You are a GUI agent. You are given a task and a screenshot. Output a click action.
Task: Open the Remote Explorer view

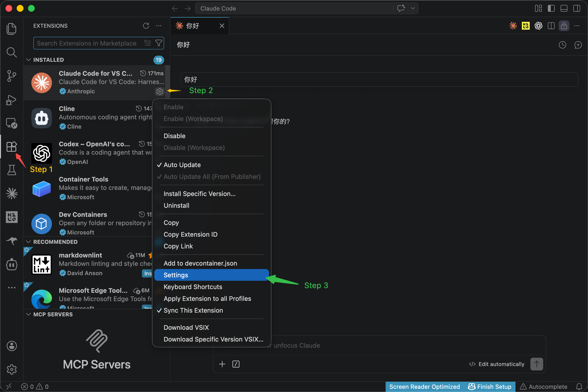pyautogui.click(x=12, y=123)
